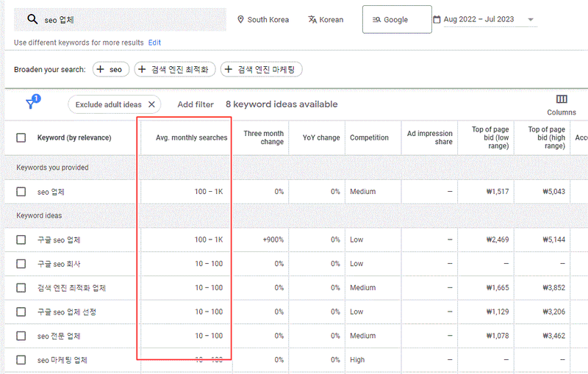The height and width of the screenshot is (374, 588).
Task: Sort by YoY change column
Action: 321,137
